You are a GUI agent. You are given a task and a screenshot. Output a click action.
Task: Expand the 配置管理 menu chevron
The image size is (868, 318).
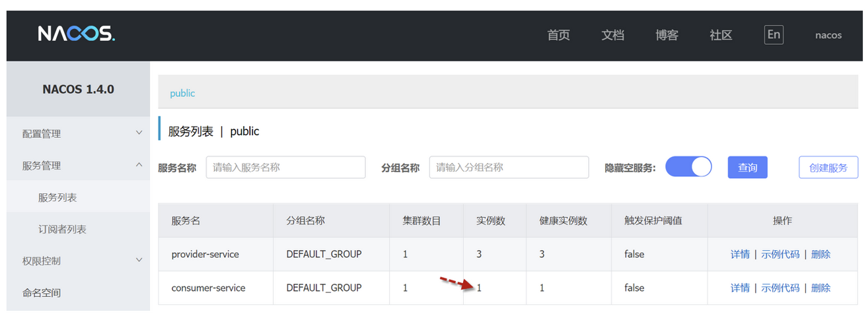click(x=139, y=133)
